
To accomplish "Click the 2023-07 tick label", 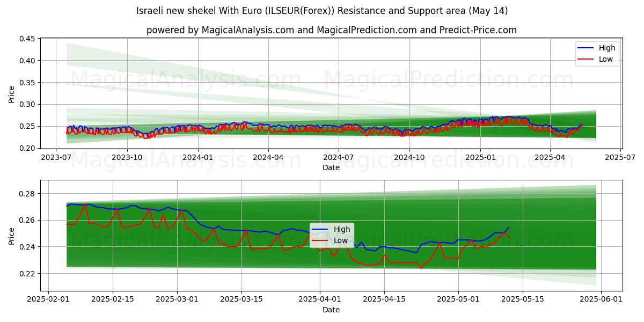I will (57, 157).
